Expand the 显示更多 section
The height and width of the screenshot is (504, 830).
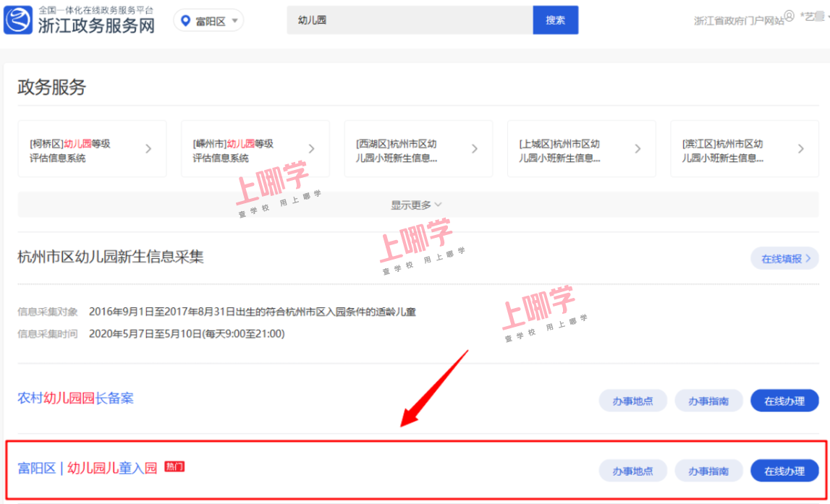[416, 205]
